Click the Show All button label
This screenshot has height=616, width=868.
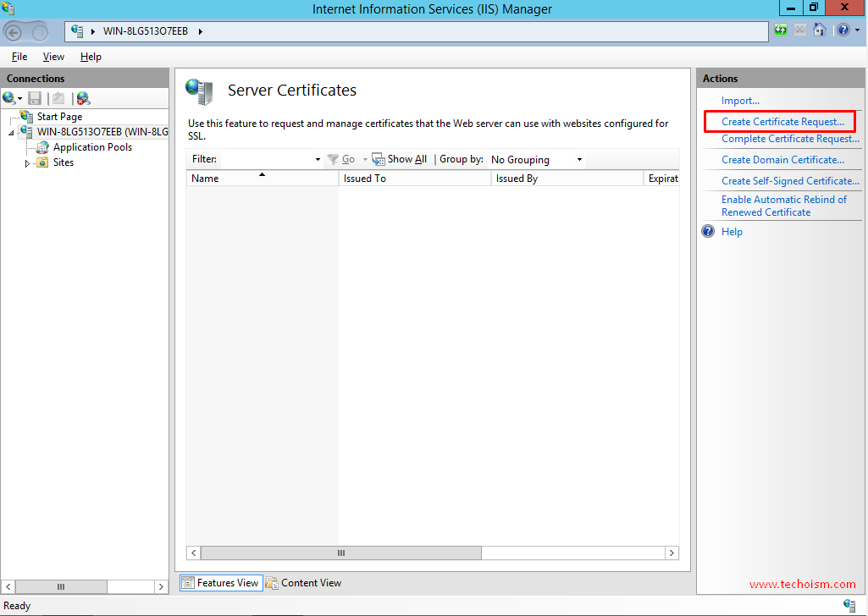(x=406, y=159)
